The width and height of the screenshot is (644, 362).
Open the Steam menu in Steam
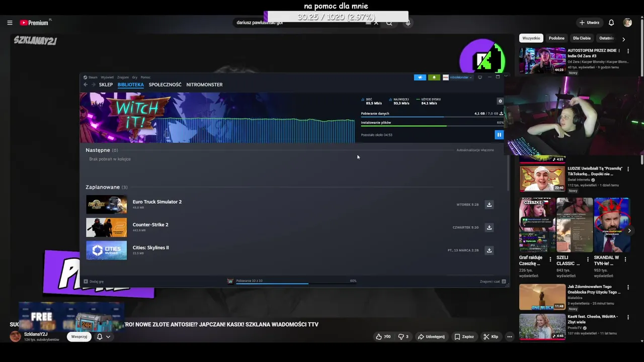91,77
